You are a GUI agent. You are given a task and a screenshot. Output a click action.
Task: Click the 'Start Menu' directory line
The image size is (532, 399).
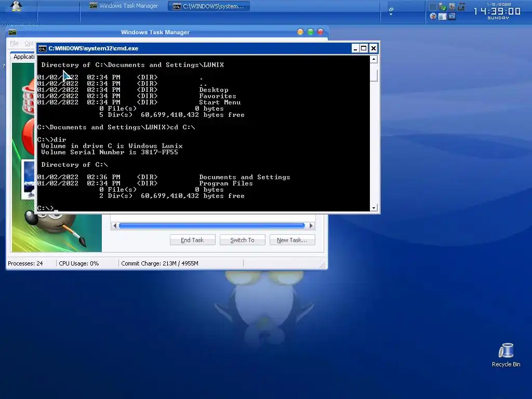(139, 102)
